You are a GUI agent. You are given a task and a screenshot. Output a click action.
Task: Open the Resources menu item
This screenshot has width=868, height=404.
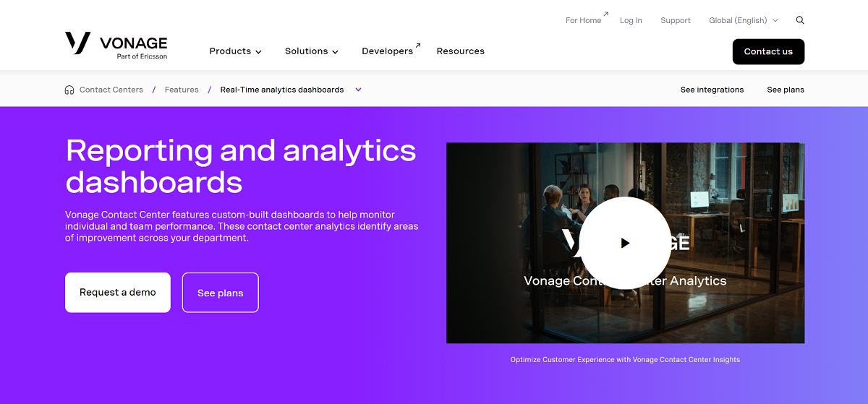coord(460,51)
